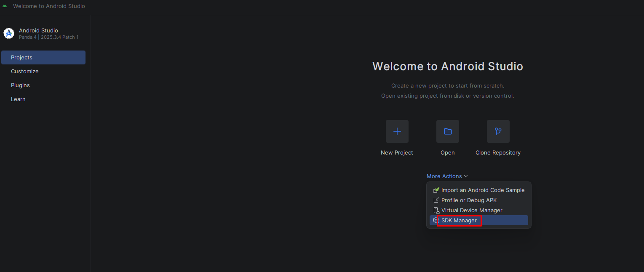The width and height of the screenshot is (644, 272).
Task: Open the Customize section
Action: pos(43,71)
